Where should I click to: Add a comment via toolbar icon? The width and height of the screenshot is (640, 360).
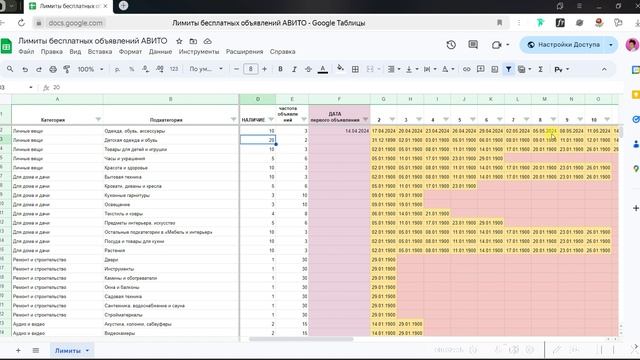[x=480, y=69]
